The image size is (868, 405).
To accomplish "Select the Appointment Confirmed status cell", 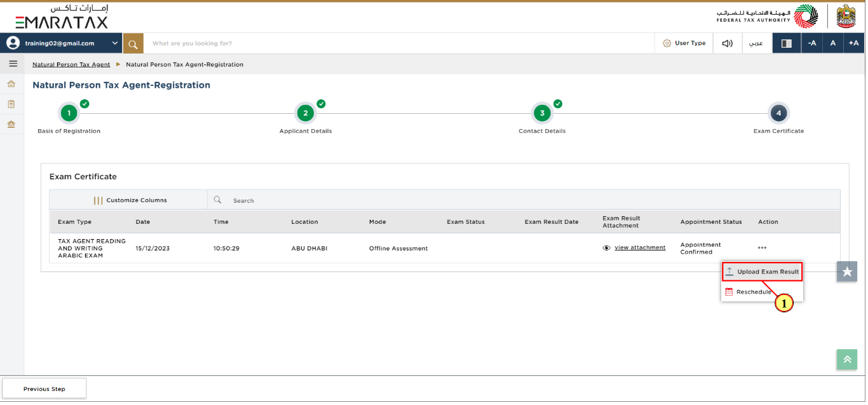I will [701, 249].
